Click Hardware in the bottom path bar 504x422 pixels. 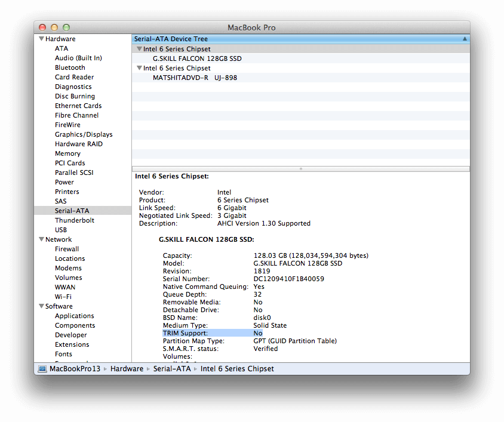pos(127,369)
